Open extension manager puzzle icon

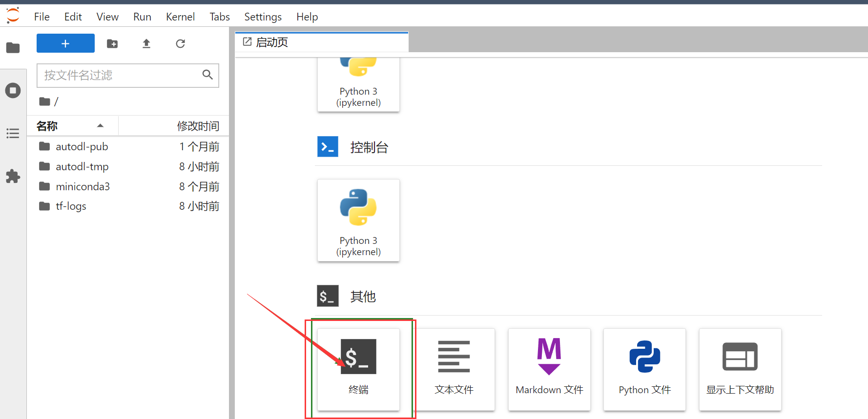pyautogui.click(x=13, y=176)
